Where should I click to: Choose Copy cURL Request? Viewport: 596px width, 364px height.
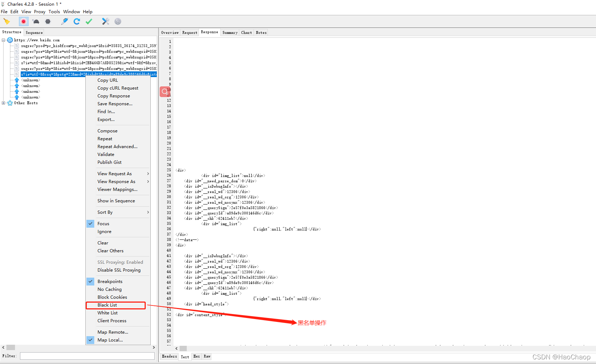pyautogui.click(x=118, y=88)
